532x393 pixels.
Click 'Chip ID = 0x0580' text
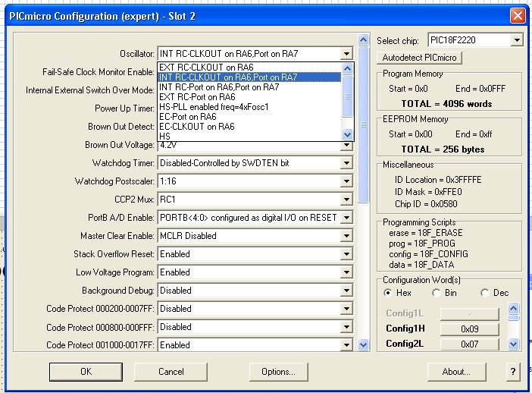(x=426, y=204)
